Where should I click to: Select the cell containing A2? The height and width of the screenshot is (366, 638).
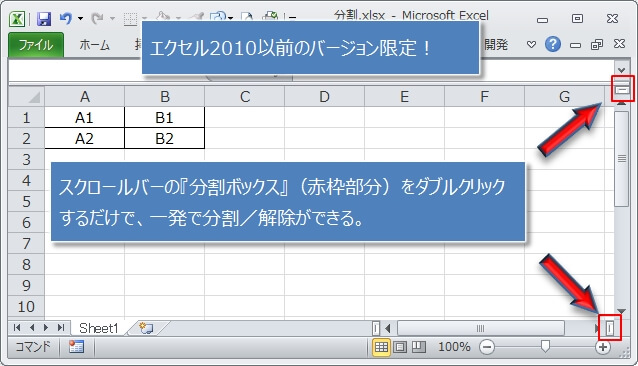point(84,138)
